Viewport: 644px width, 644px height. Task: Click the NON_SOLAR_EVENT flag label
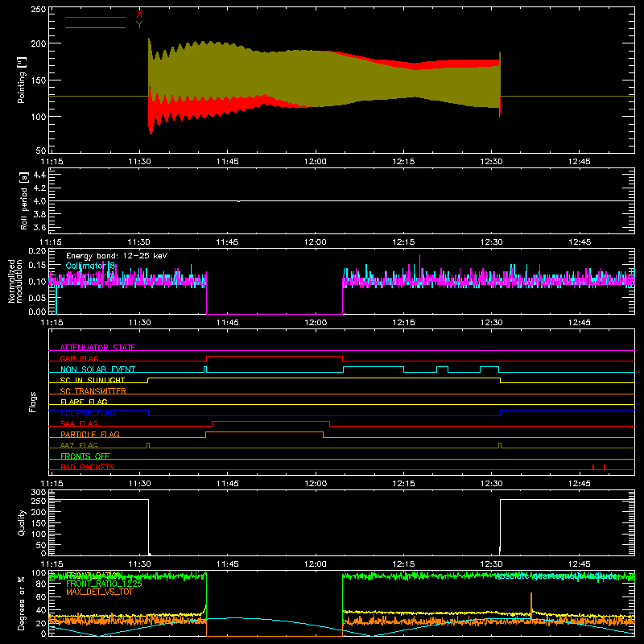point(97,369)
